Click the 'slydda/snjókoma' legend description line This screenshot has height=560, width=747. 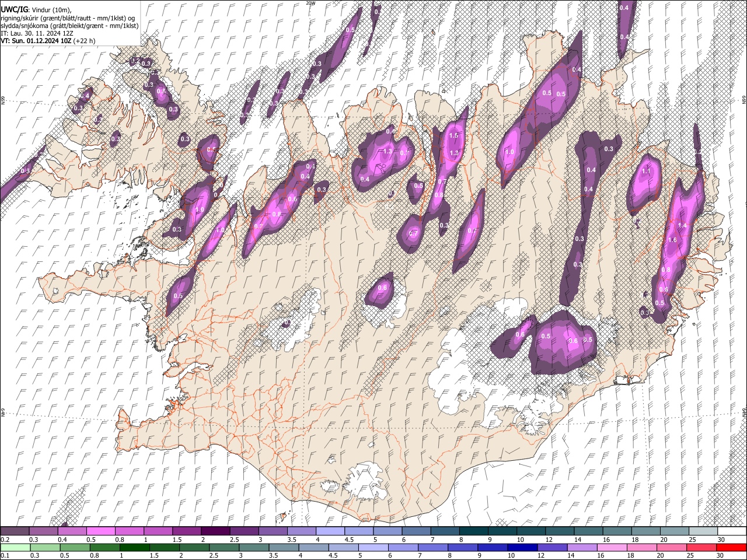click(x=69, y=26)
